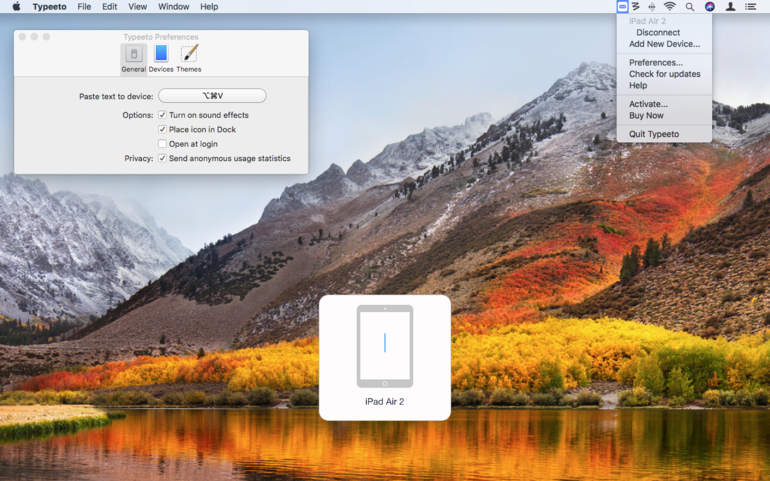Open Notification Center list icon
The image size is (770, 481).
(x=750, y=6)
